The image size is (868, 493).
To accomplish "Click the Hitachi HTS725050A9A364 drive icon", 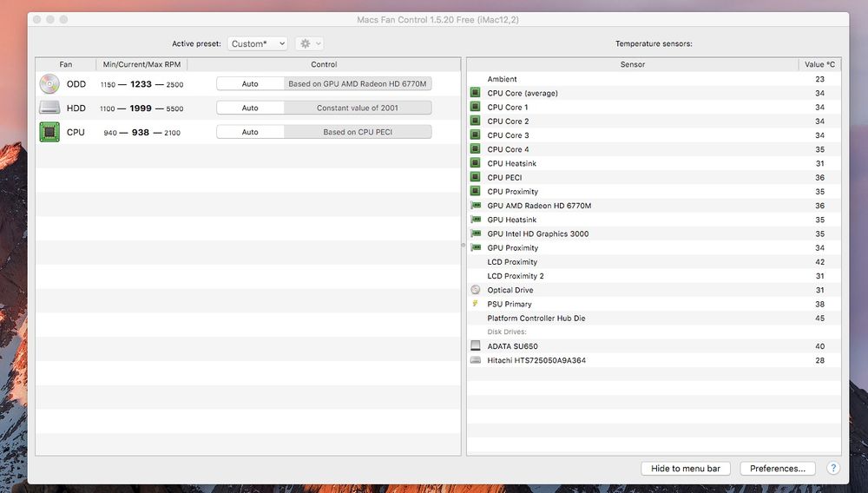I will point(475,360).
